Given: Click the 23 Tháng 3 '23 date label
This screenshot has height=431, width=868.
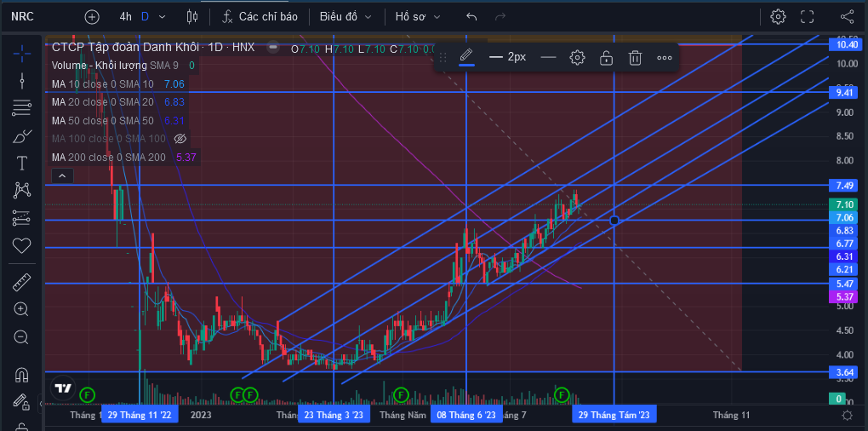Looking at the screenshot, I should coord(334,415).
